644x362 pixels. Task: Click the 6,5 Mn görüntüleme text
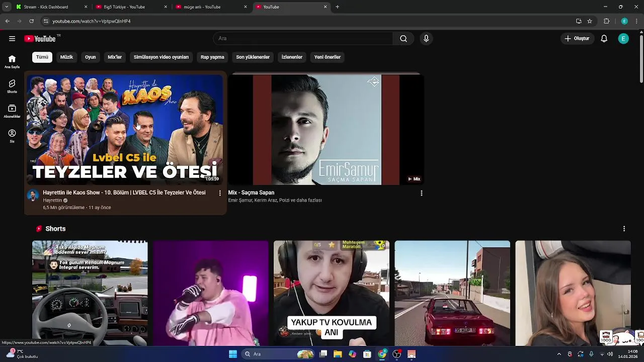(x=63, y=208)
